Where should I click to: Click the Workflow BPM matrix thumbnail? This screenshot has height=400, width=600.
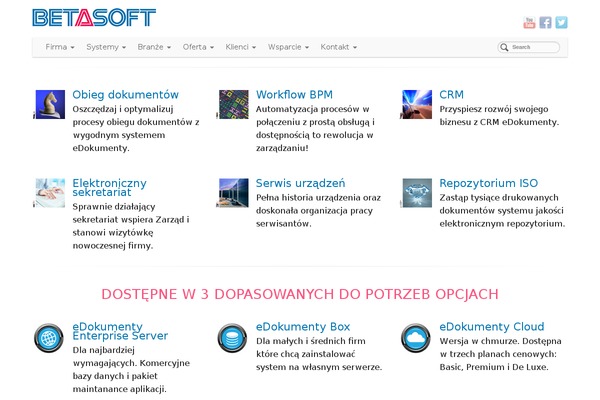[x=234, y=104]
